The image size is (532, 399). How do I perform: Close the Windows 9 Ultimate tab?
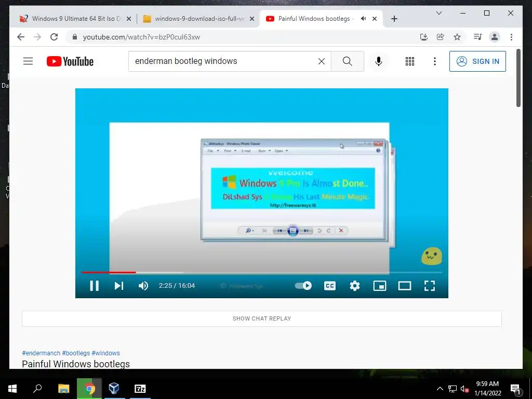(x=129, y=19)
